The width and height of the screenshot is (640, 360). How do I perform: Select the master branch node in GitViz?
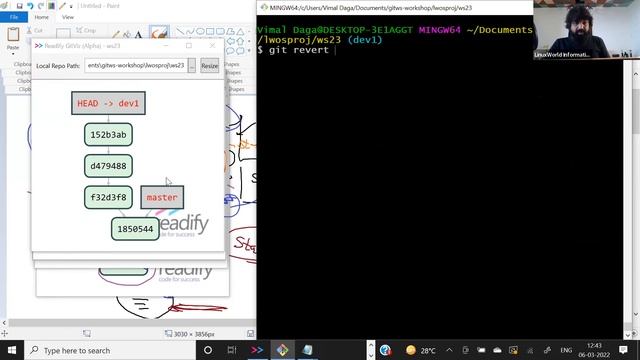pos(162,198)
